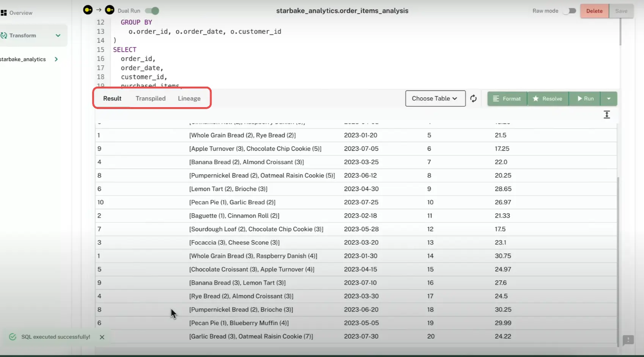Image resolution: width=644 pixels, height=357 pixels.
Task: Click the collapse results panel icon
Action: 606,115
